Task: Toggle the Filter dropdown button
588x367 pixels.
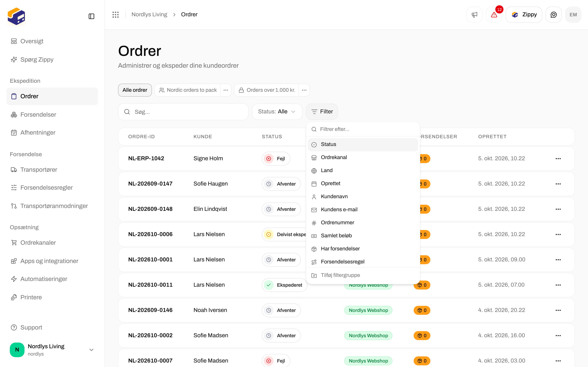Action: coord(322,111)
